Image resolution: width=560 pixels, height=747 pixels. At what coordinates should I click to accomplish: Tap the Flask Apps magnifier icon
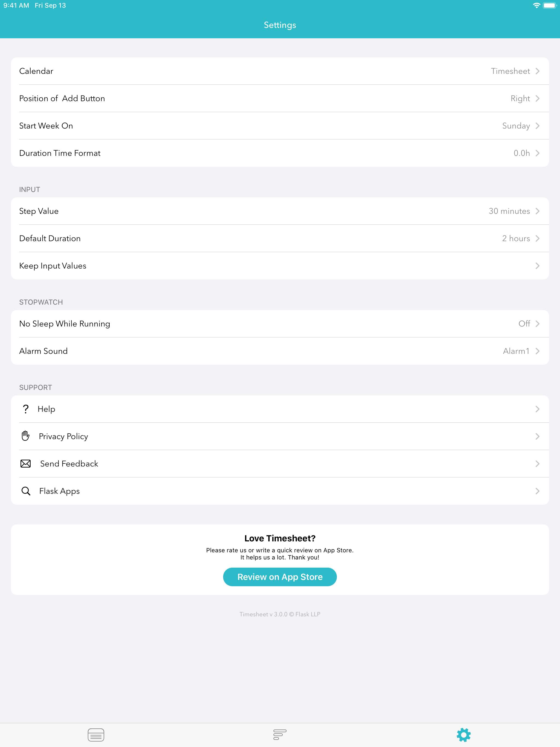26,491
